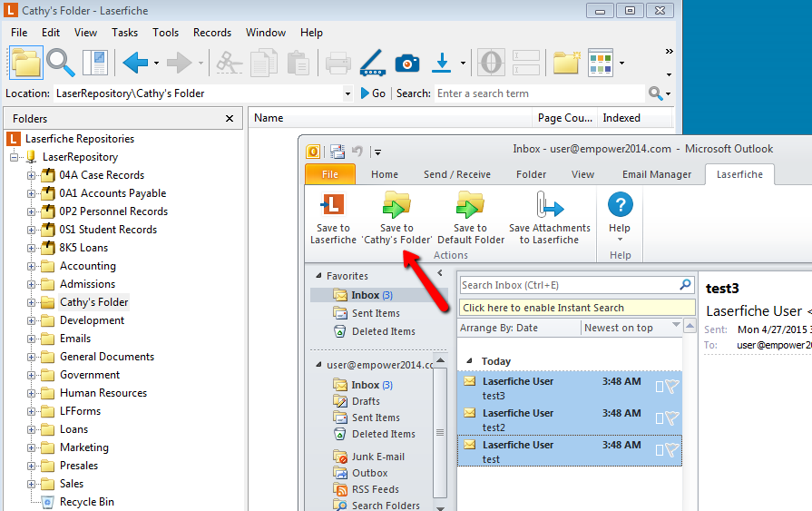Image resolution: width=812 pixels, height=511 pixels.
Task: Select Junk E-mail folder in Outlook
Action: tap(378, 457)
